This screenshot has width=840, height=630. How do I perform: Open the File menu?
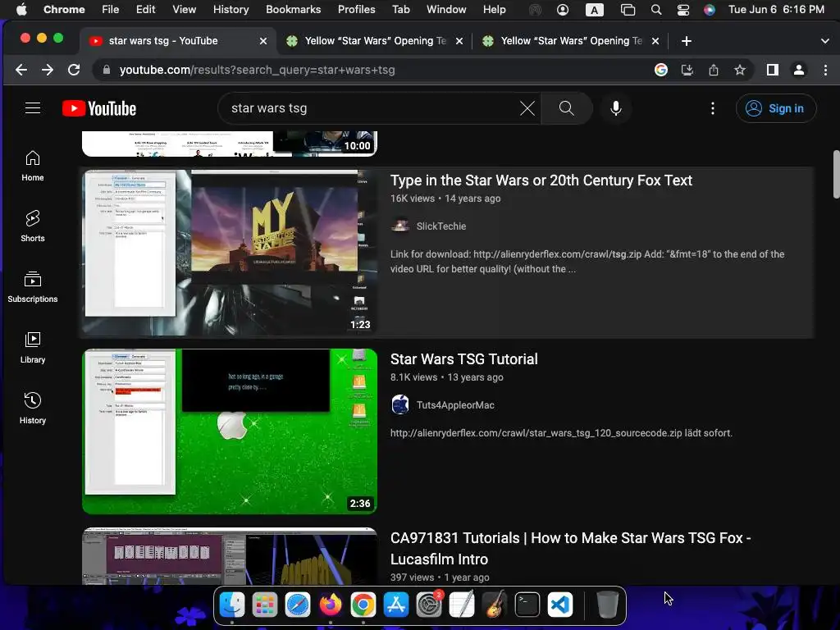click(111, 9)
